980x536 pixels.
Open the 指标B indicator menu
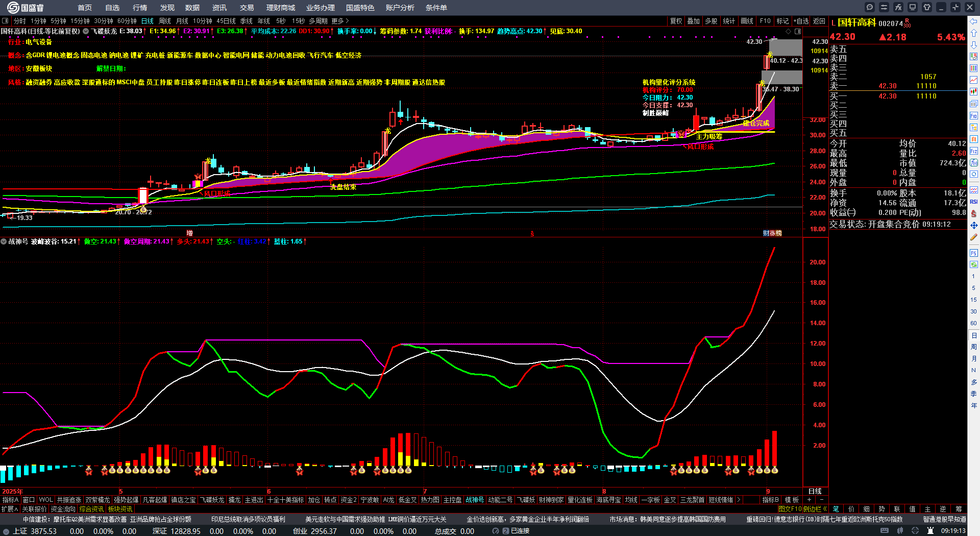coord(771,500)
